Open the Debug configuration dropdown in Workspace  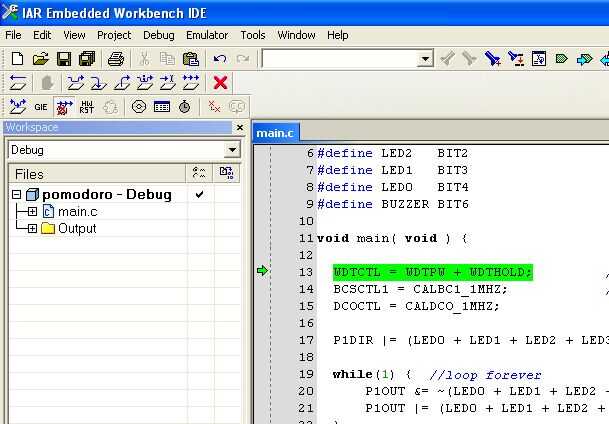tap(232, 150)
